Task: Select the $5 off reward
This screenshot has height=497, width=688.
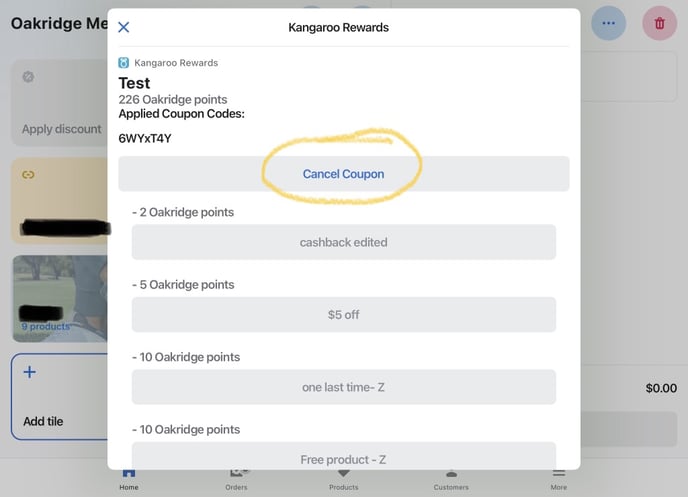Action: point(344,315)
